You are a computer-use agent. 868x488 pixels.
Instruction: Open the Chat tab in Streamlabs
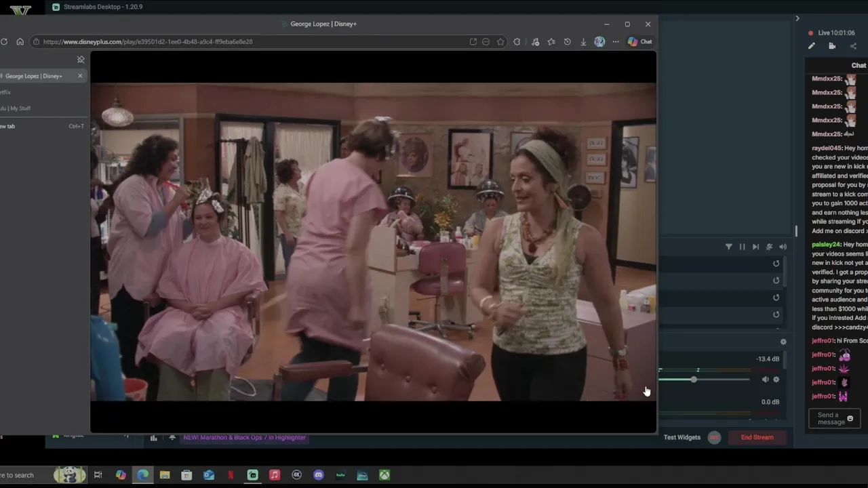click(x=859, y=65)
